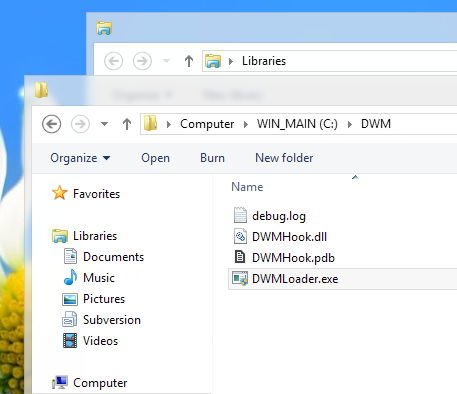457x394 pixels.
Task: Click Open in the command bar
Action: (155, 158)
